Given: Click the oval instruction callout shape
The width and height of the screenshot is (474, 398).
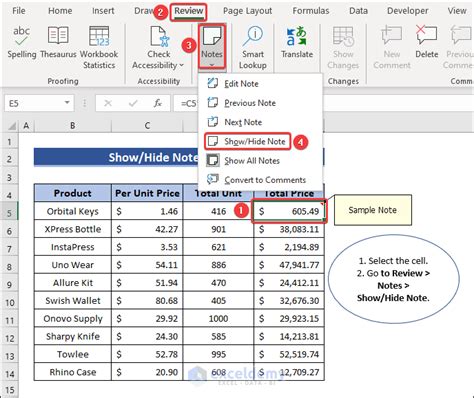Looking at the screenshot, I should click(x=393, y=279).
